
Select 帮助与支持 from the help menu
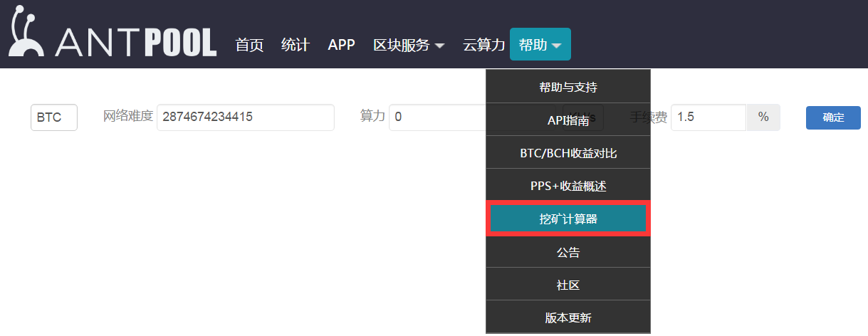568,88
